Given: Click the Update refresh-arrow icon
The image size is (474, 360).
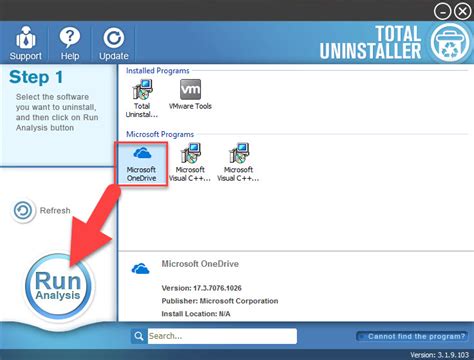Looking at the screenshot, I should point(114,44).
